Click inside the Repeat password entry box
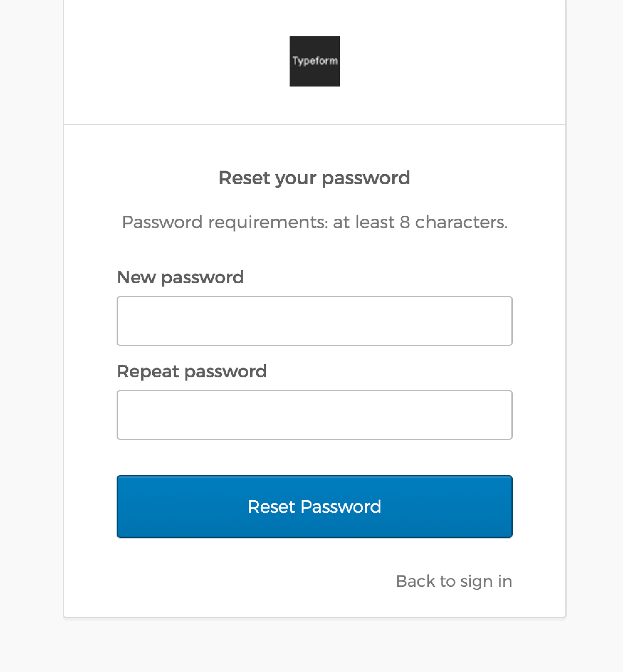This screenshot has width=623, height=672. coord(314,415)
